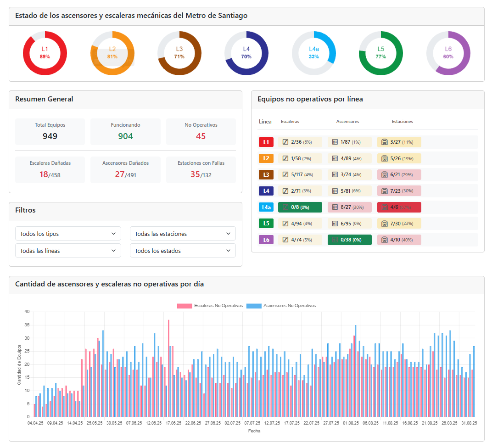
Task: Click the Estaciones con Fallas 35/132 card
Action: click(201, 170)
